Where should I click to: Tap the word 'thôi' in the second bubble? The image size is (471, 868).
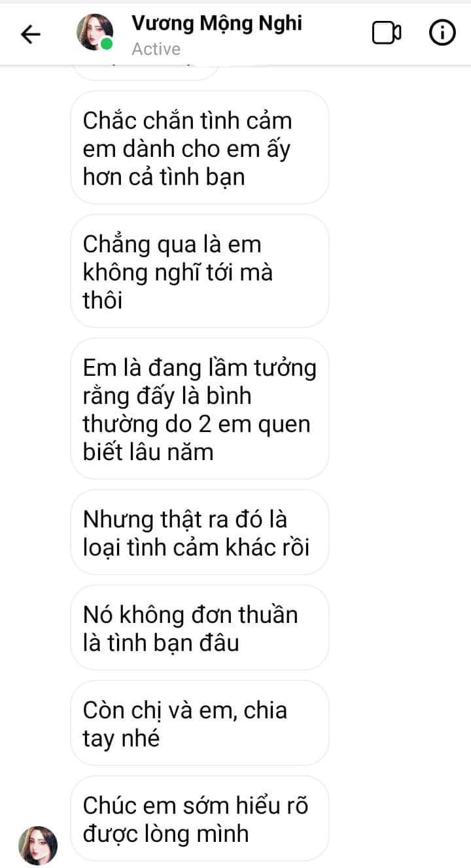[x=103, y=301]
